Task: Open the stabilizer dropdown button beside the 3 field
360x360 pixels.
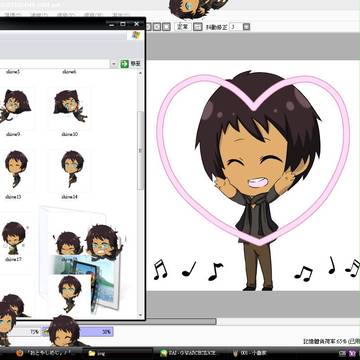Action: coord(246,27)
